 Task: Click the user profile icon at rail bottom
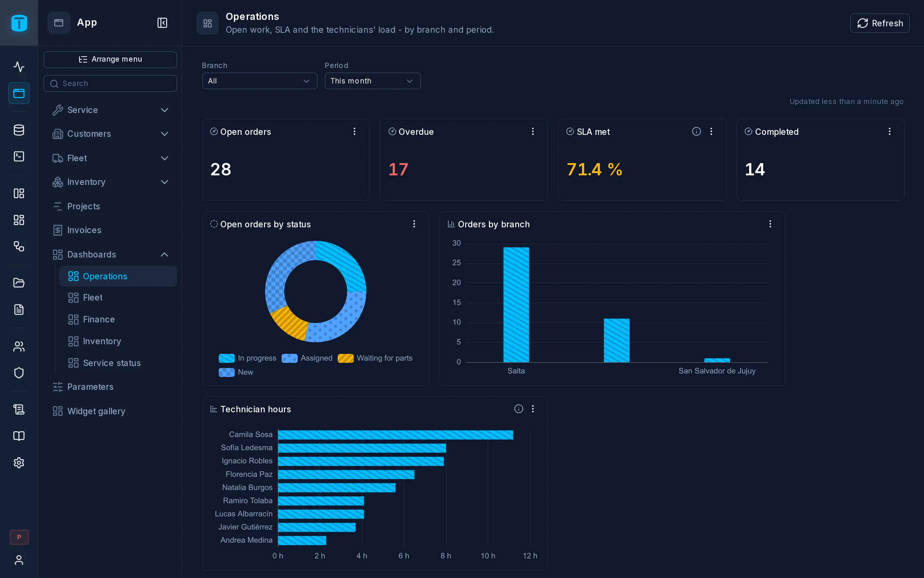tap(19, 560)
